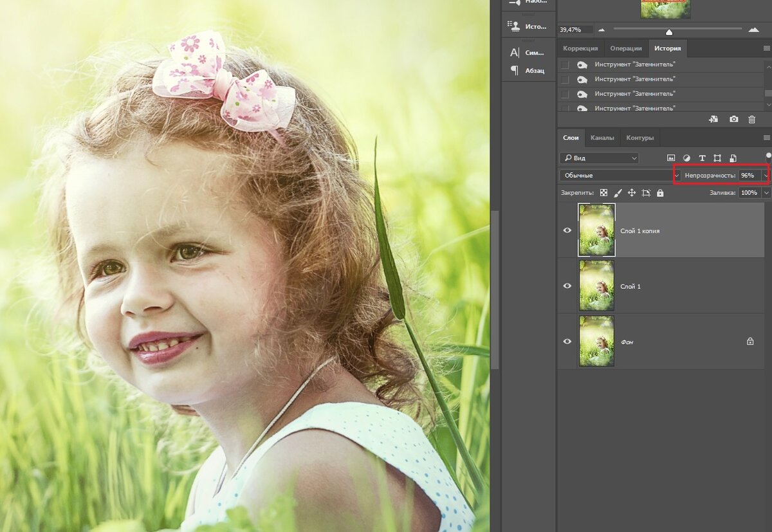
Task: Click the Закрепить label
Action: pos(577,192)
